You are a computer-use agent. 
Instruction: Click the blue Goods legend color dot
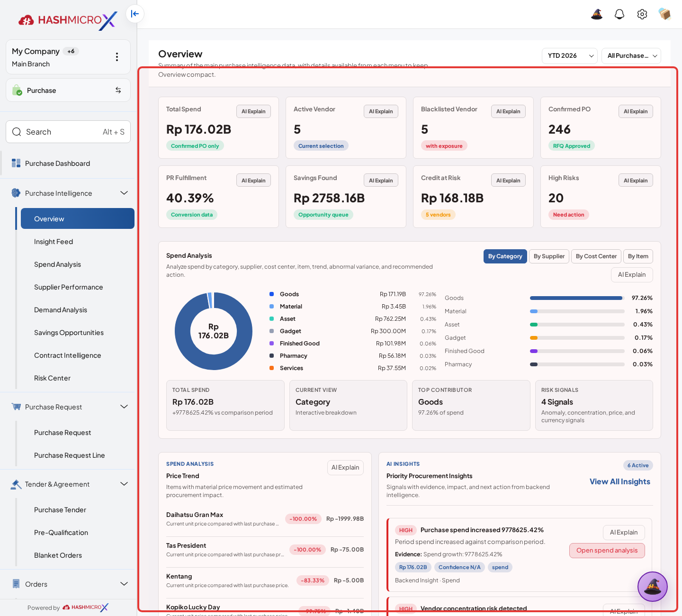(x=271, y=294)
